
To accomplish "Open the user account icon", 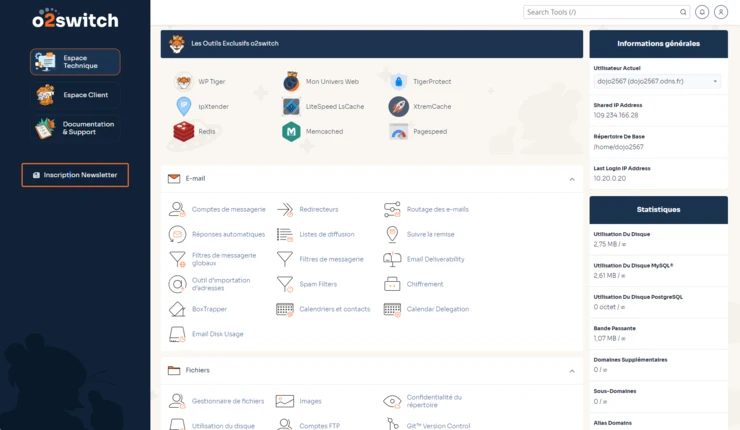I will tap(721, 12).
